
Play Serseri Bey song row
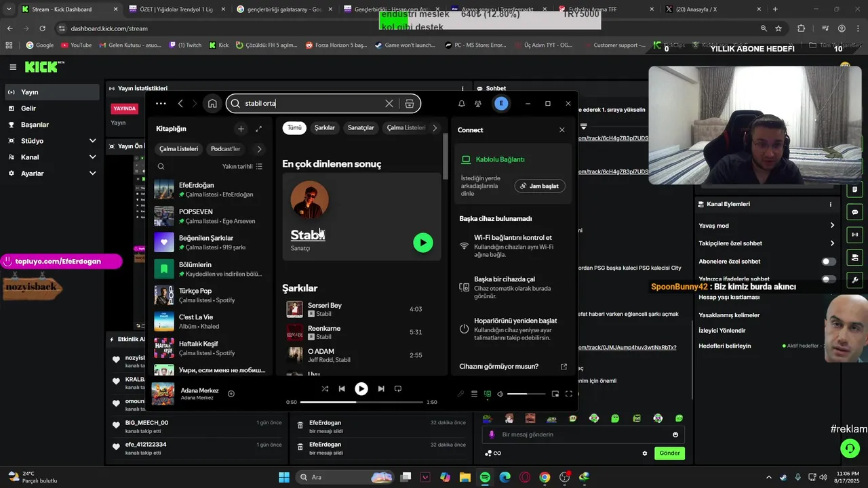click(363, 309)
